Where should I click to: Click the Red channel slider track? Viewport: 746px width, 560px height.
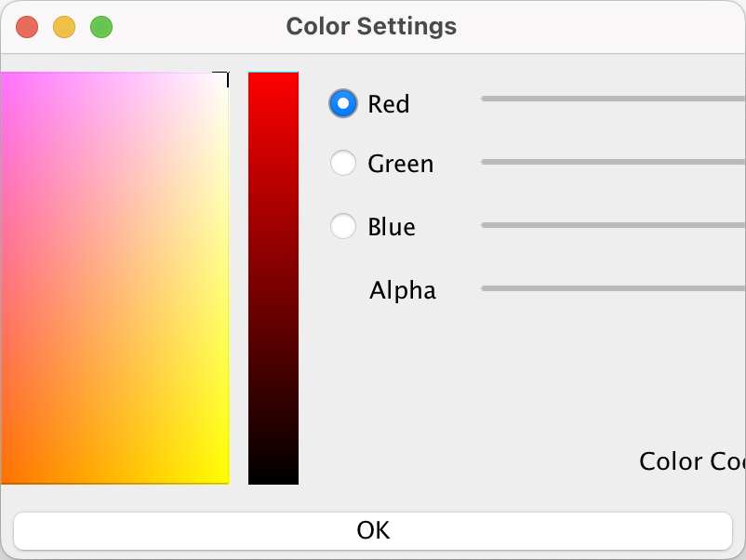(612, 98)
